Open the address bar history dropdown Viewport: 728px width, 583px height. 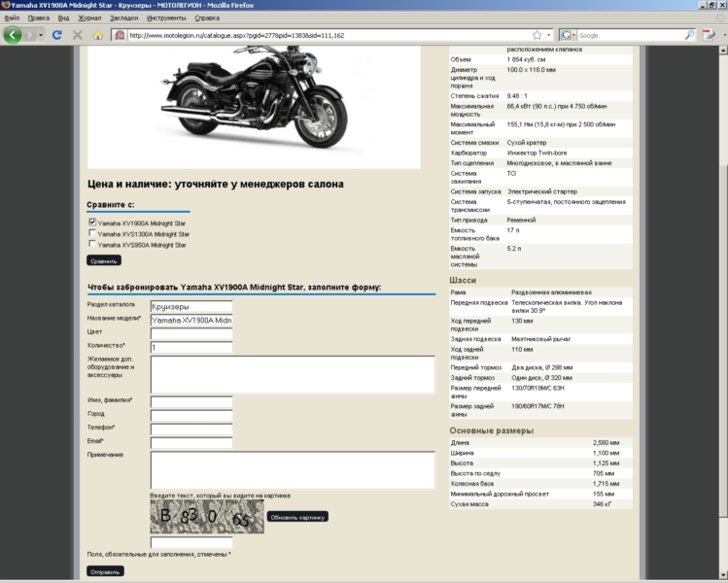coord(548,35)
